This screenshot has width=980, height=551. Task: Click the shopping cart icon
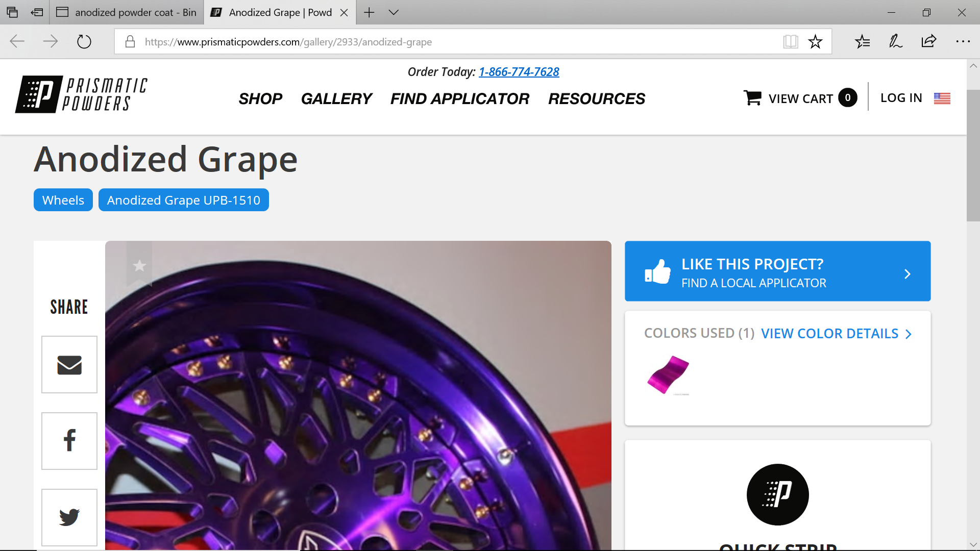pyautogui.click(x=752, y=98)
